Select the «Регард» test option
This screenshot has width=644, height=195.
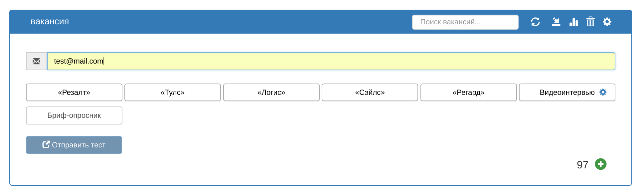point(469,93)
